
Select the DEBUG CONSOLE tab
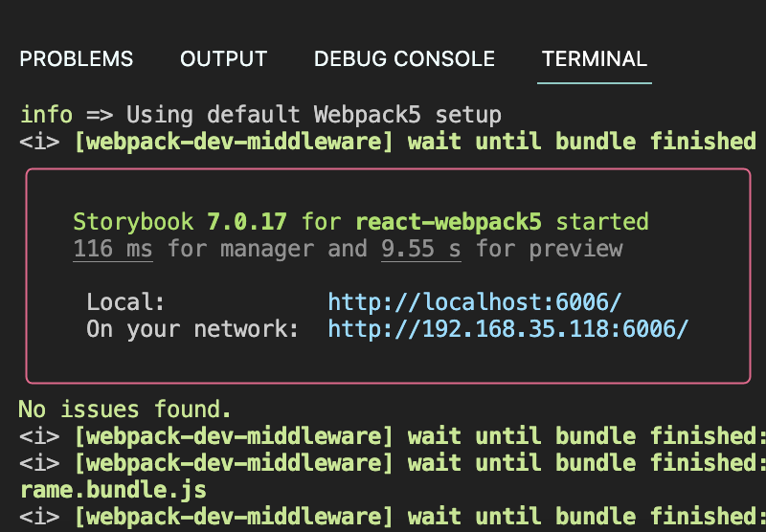click(404, 59)
